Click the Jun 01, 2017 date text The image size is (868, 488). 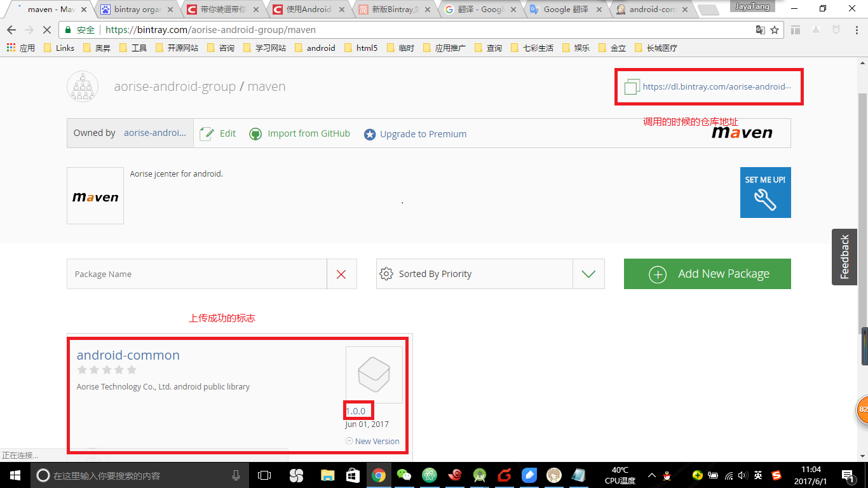coord(367,424)
